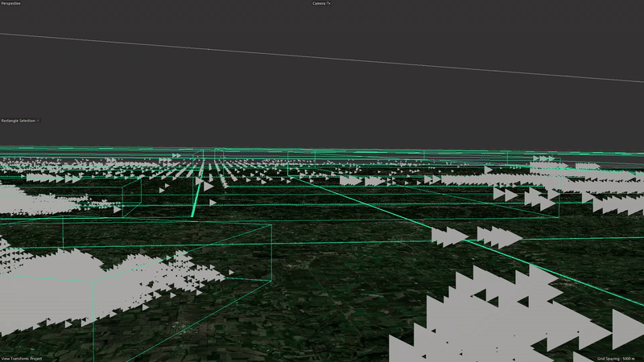Click the gray arrow cluster at far-left middle
Screen dimensions: 644x362
click(x=32, y=201)
